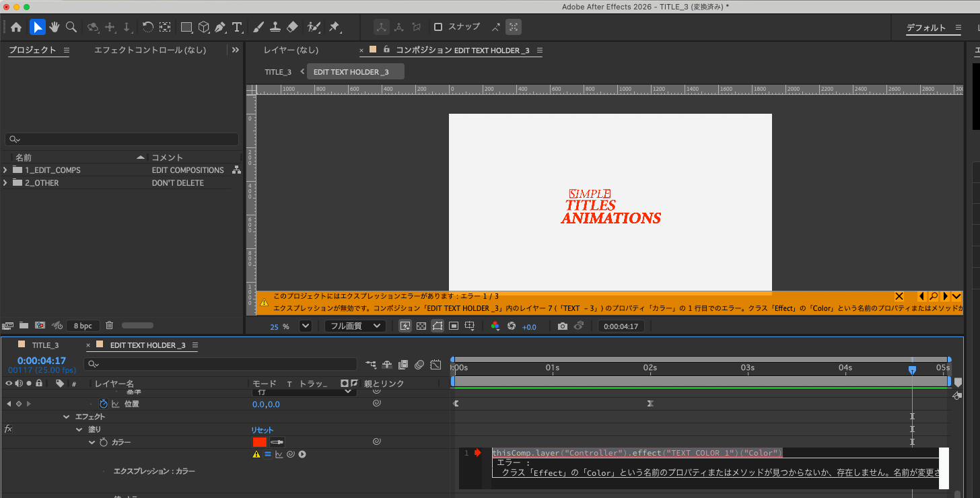The height and width of the screenshot is (498, 980).
Task: Toggle the transparency grid in the viewer
Action: click(421, 326)
